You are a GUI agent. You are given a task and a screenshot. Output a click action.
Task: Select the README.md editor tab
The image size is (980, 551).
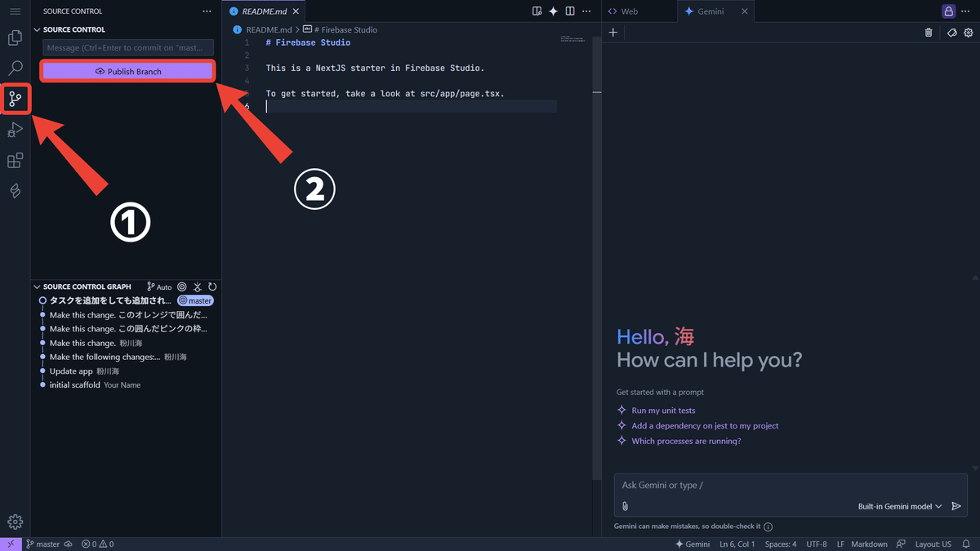(x=263, y=11)
